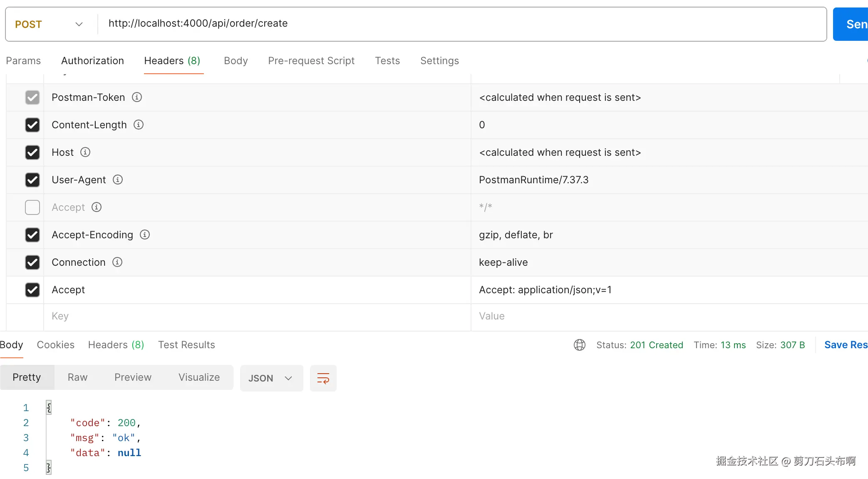Click the request URL input field
This screenshot has height=479, width=868.
[x=458, y=23]
